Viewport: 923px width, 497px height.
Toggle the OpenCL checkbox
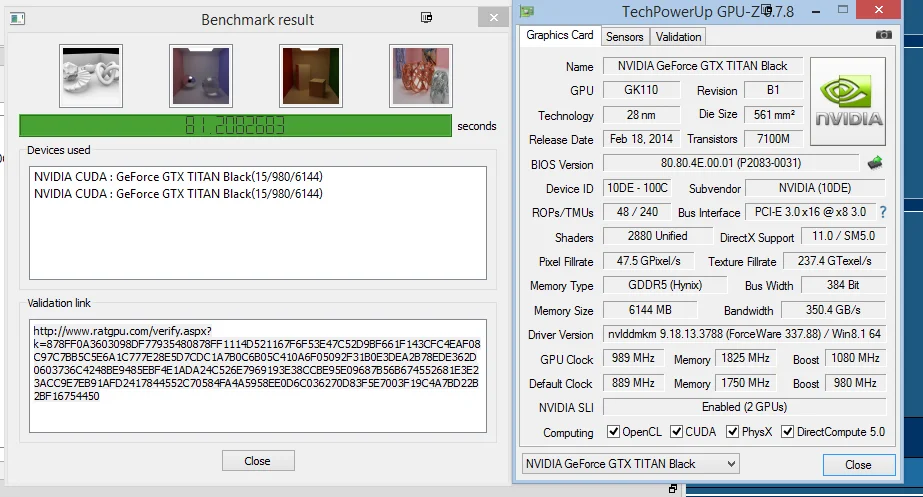click(613, 432)
